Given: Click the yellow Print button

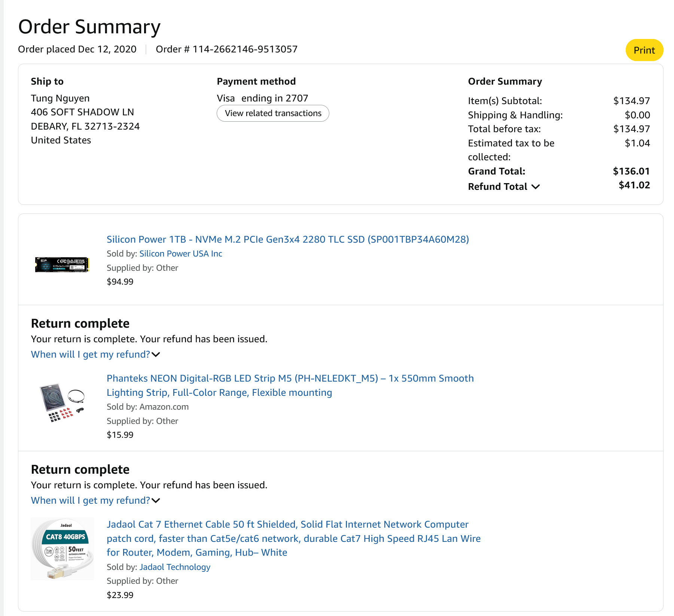Looking at the screenshot, I should 644,50.
